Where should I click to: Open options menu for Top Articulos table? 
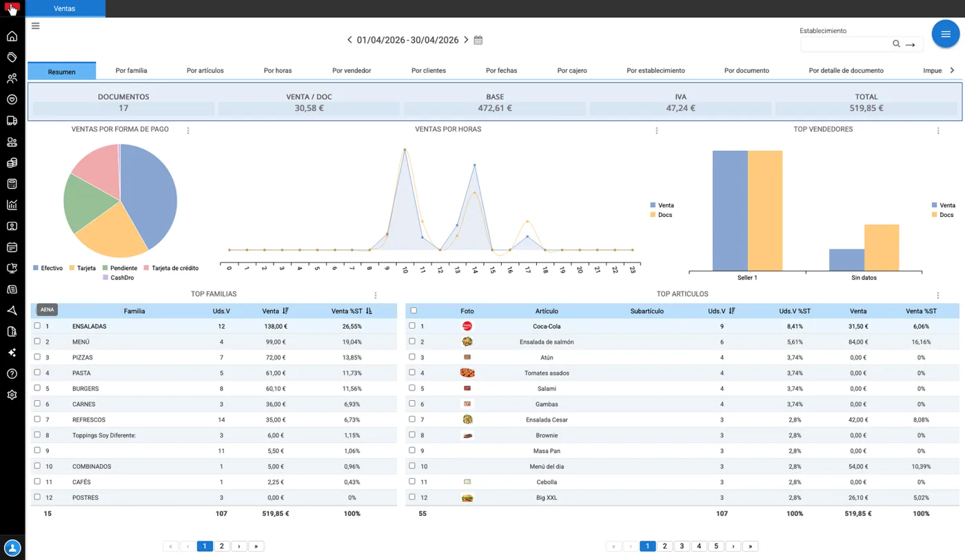pyautogui.click(x=938, y=295)
